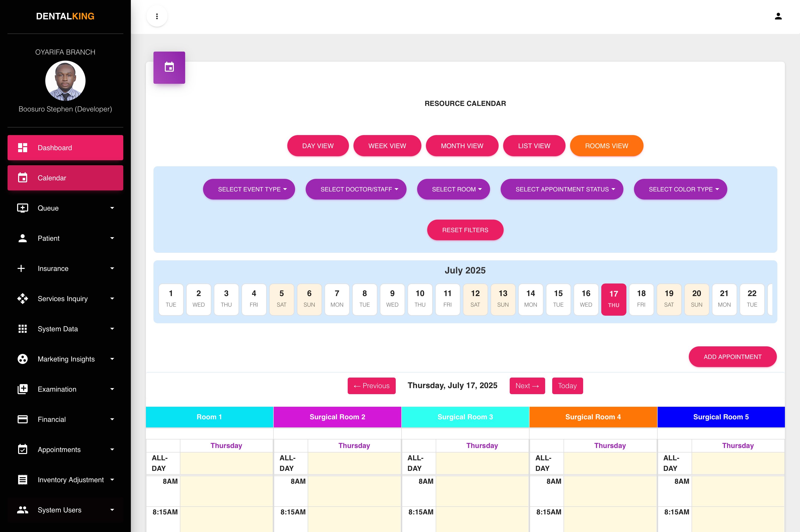Viewport: 800px width, 532px height.
Task: Open Select Appointment Status dropdown
Action: (x=562, y=189)
